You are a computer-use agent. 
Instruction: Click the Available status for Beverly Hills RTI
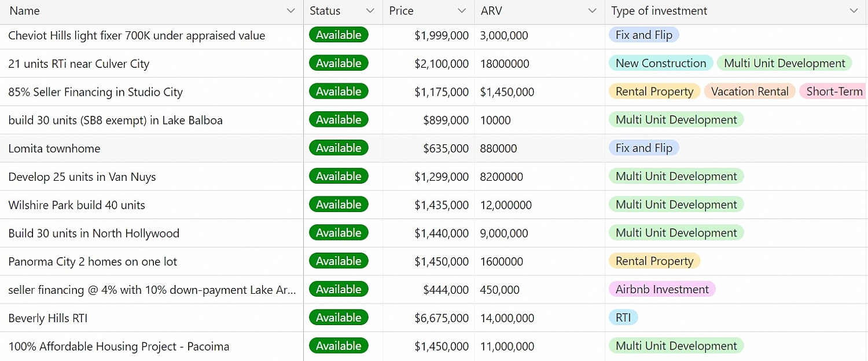click(339, 318)
